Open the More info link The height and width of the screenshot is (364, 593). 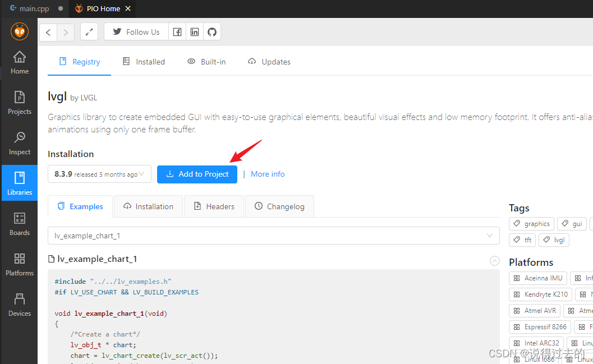(268, 174)
